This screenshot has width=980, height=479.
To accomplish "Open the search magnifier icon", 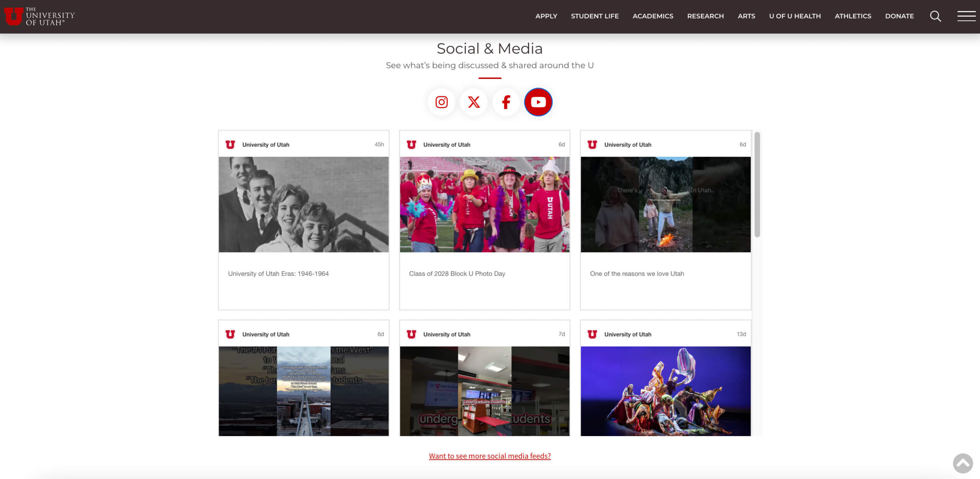I will click(x=935, y=16).
